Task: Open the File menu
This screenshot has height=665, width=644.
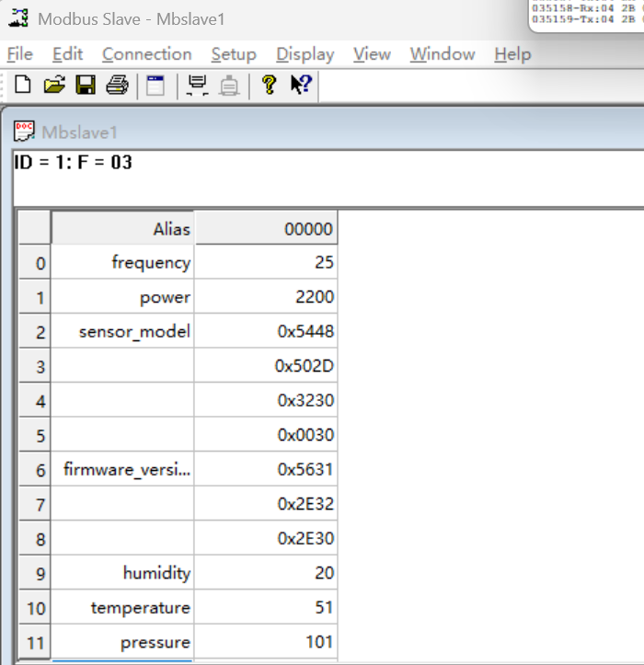Action: 19,54
